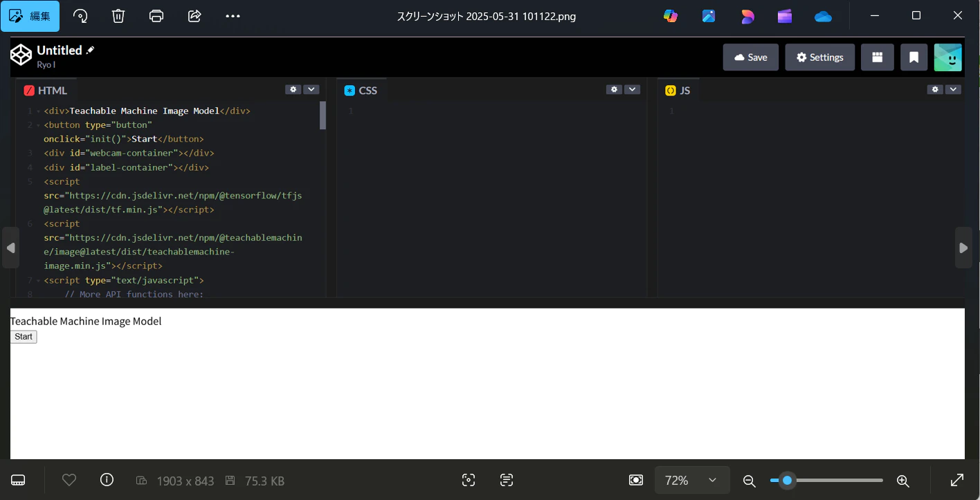Viewport: 980px width, 500px height.
Task: Click the zoom slider handle
Action: [x=787, y=480]
